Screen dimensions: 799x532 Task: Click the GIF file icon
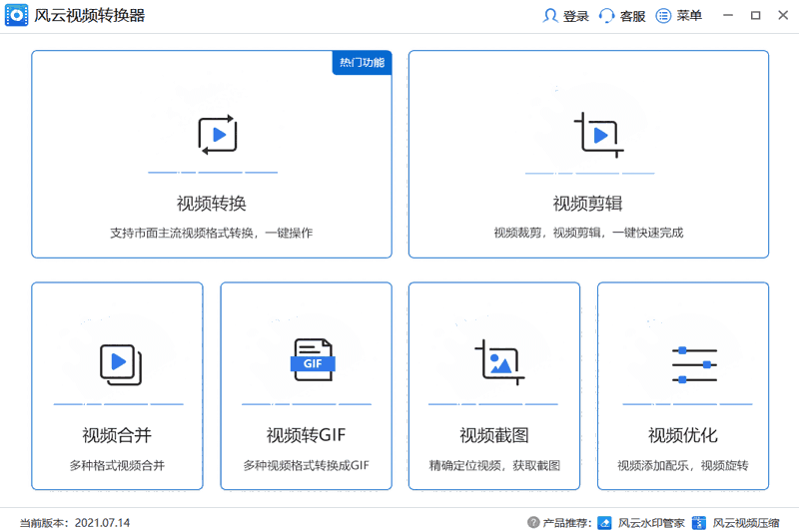313,360
